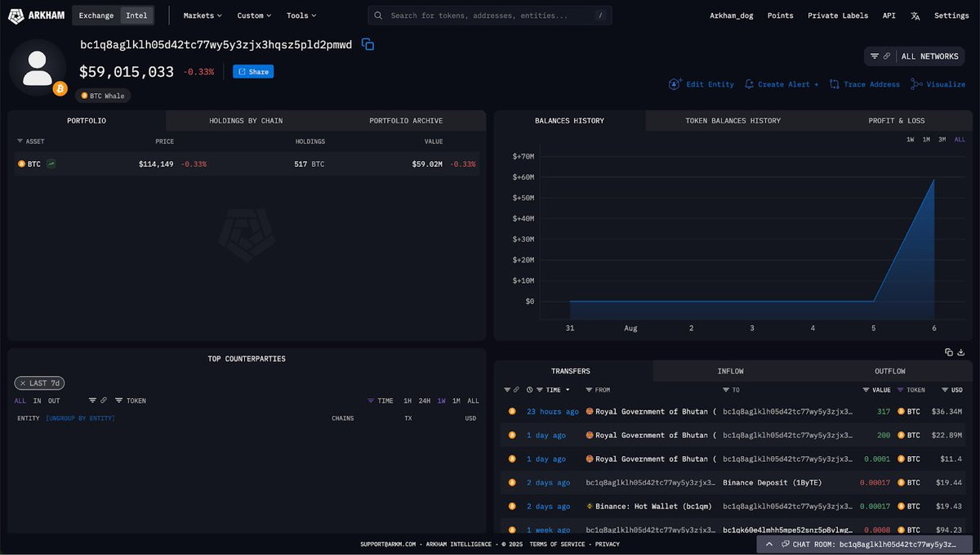Switch to Portfolio Archive tab
980x555 pixels.
[406, 121]
